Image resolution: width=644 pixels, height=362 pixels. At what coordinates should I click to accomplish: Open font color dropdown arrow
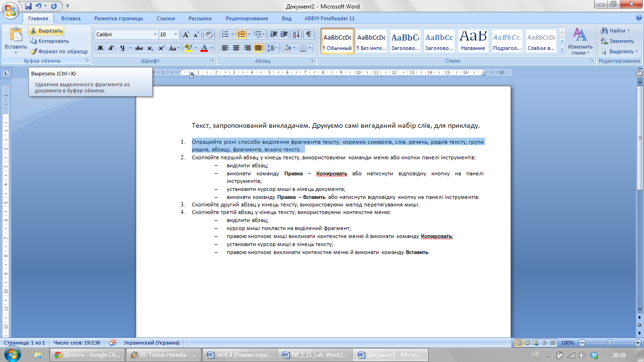(211, 48)
